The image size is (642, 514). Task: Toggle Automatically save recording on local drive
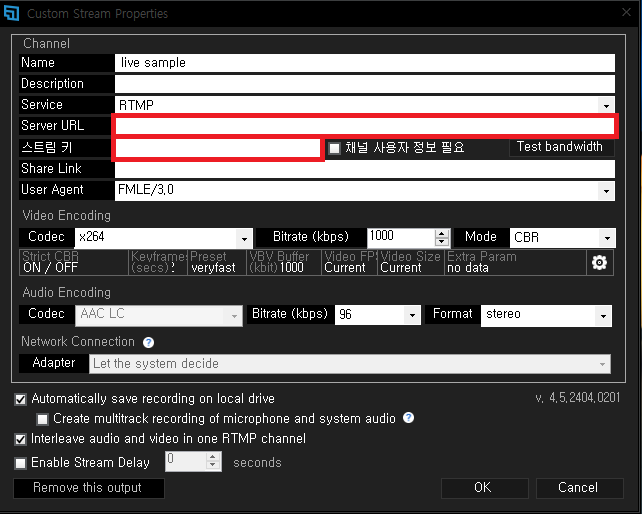(x=21, y=398)
